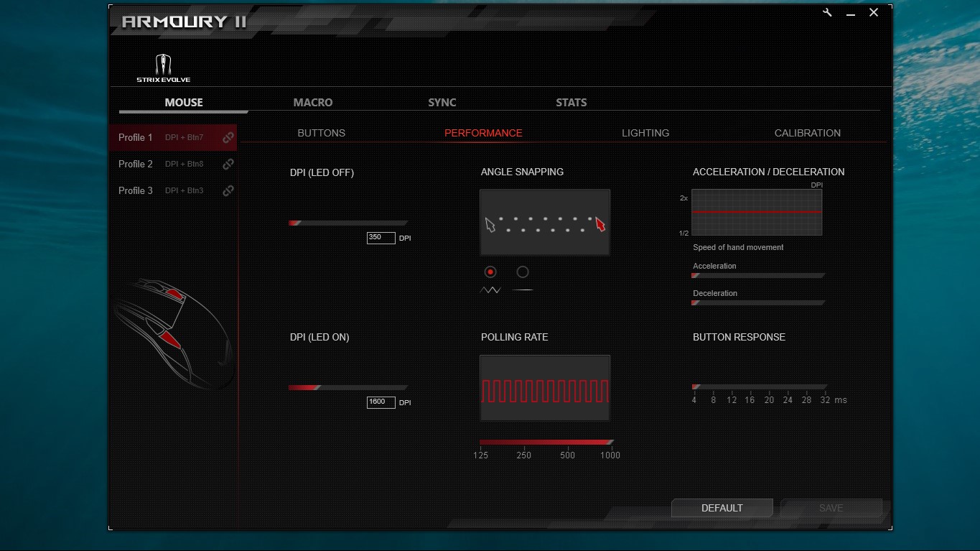
Task: Click the Acceleration slider
Action: click(758, 276)
